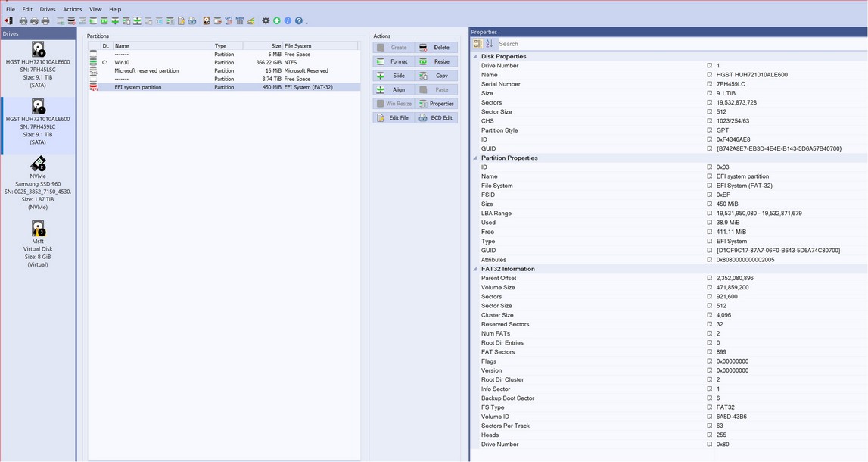Click the green update arrow toolbar icon

pos(277,20)
